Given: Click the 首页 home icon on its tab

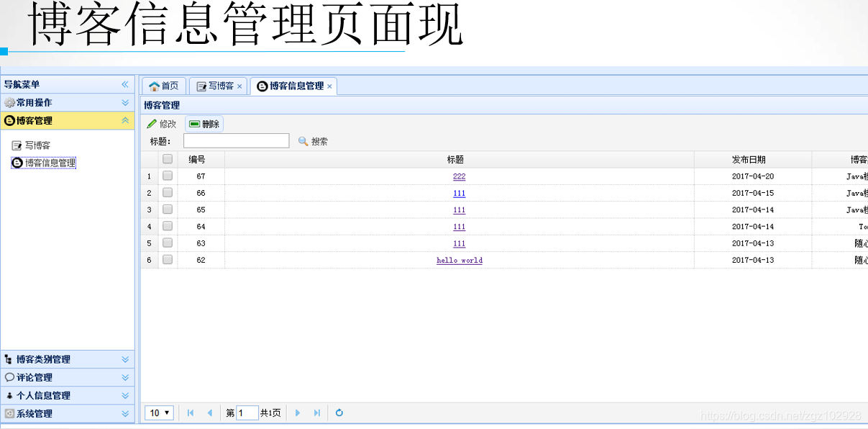Looking at the screenshot, I should pyautogui.click(x=155, y=86).
